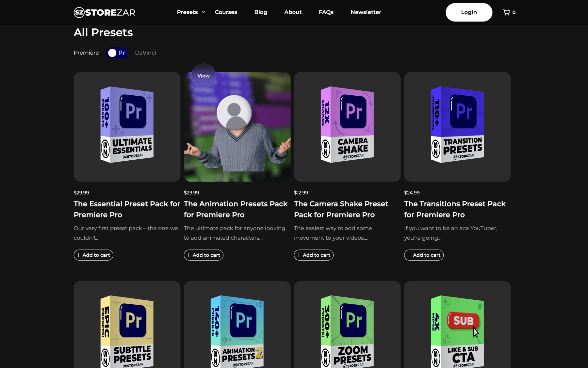Open the Transition Presets box thumbnail

457,127
